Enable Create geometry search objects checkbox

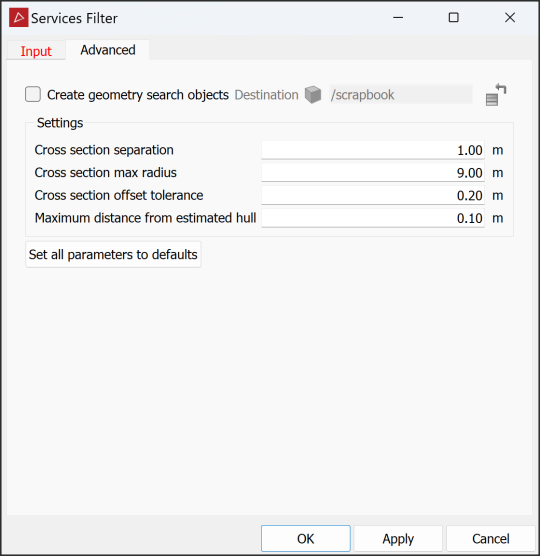click(x=33, y=94)
